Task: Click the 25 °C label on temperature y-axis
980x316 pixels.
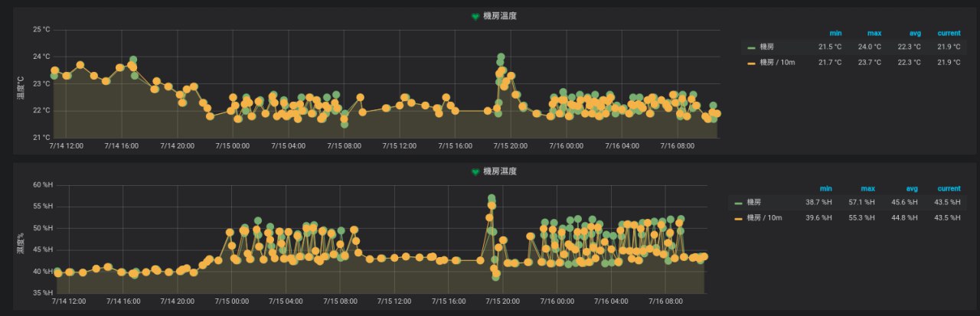Action: (41, 30)
